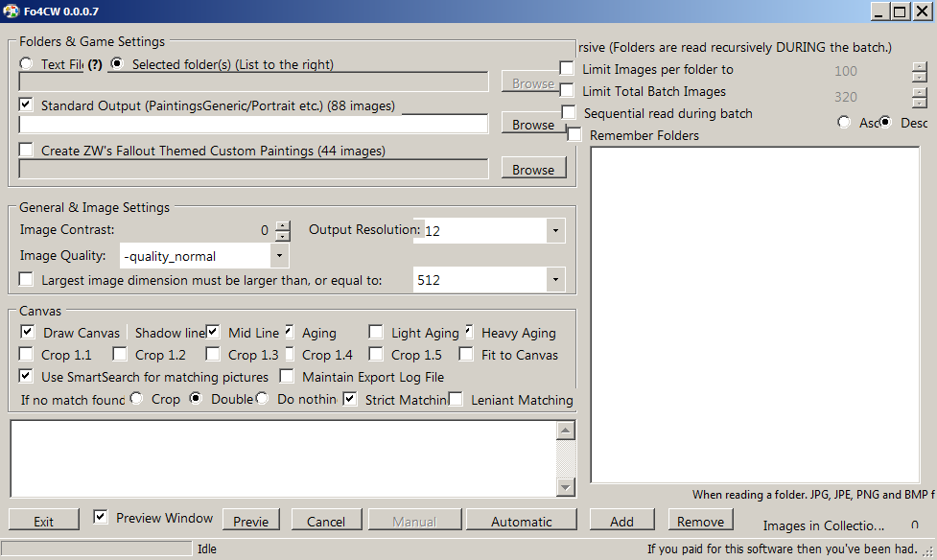Browse for the Standard Output folder
Viewport: 937px width, 560px height.
point(533,125)
